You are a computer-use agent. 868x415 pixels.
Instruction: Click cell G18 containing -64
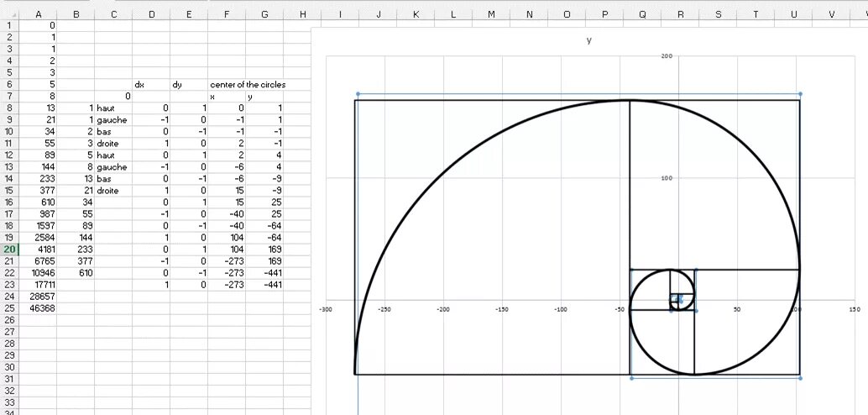pos(264,225)
